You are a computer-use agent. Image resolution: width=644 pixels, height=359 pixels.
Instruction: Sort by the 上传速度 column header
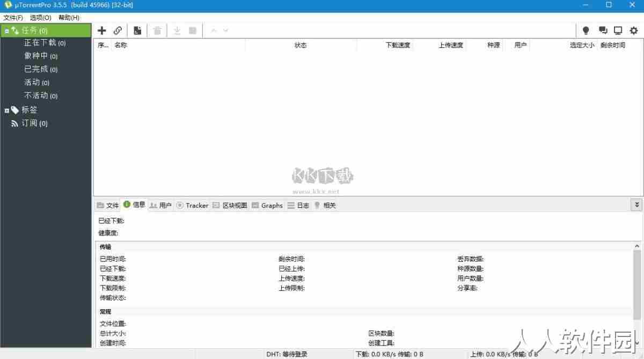[440, 45]
